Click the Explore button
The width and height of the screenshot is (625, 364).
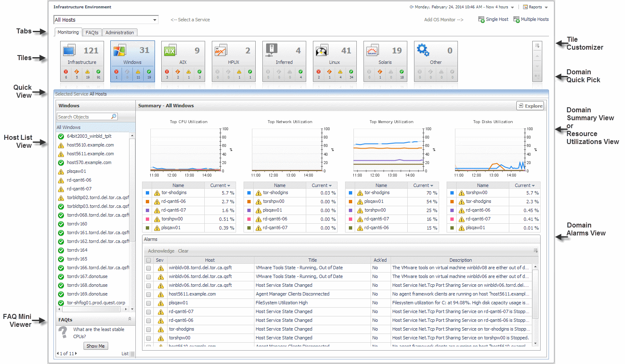[530, 106]
